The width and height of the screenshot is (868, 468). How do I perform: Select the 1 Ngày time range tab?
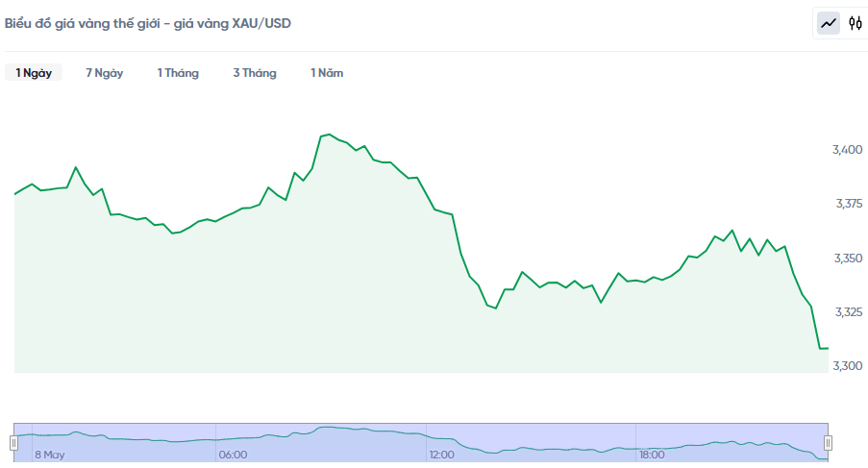34,72
